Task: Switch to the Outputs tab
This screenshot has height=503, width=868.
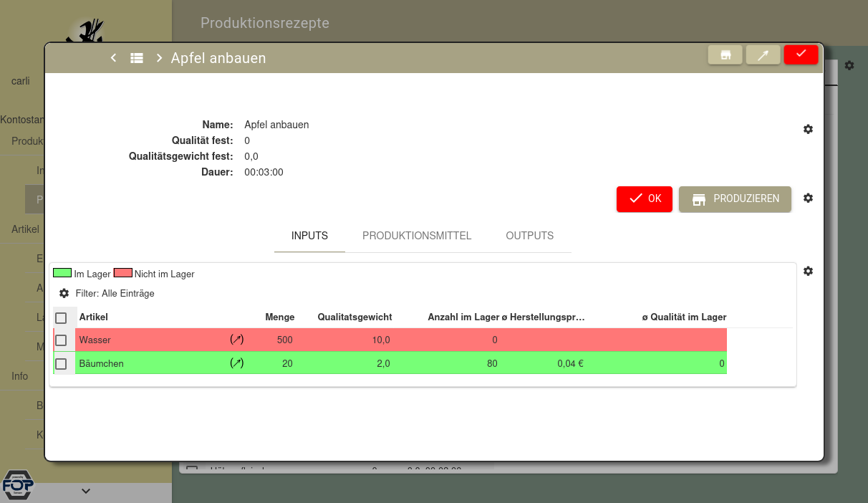Action: pos(529,236)
